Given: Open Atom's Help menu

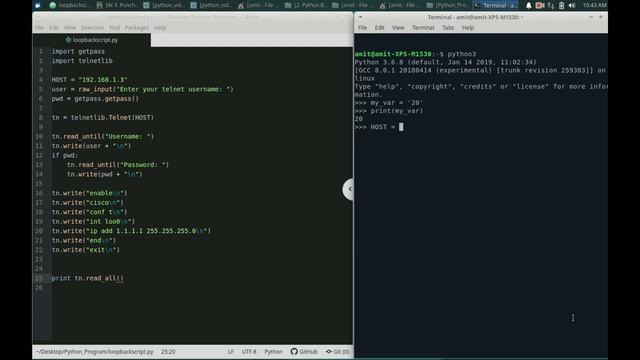Looking at the screenshot, I should 160,28.
